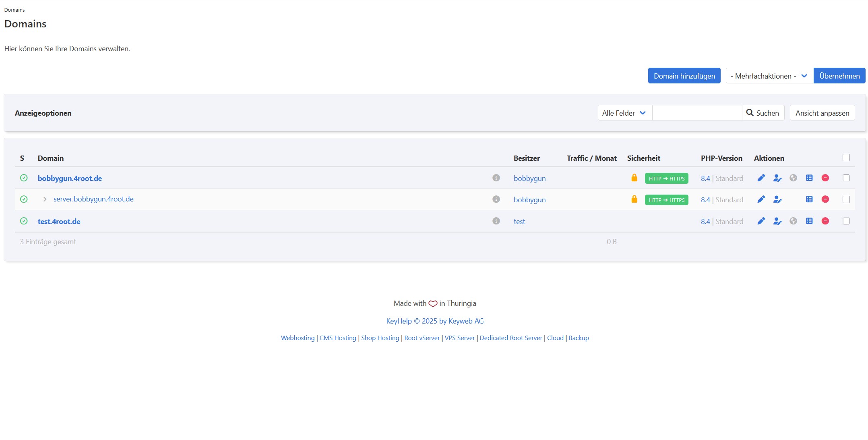Click into the search text field
Image resolution: width=868 pixels, height=440 pixels.
click(697, 113)
